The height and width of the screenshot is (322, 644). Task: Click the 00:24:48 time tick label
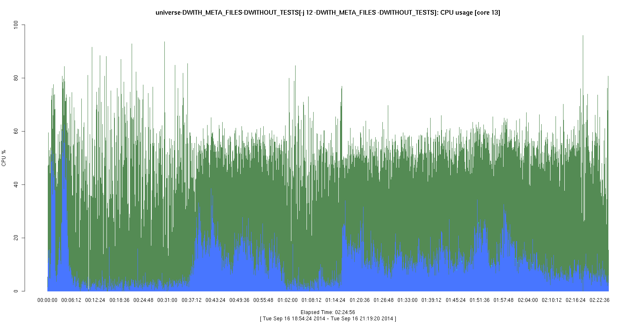[x=143, y=300]
